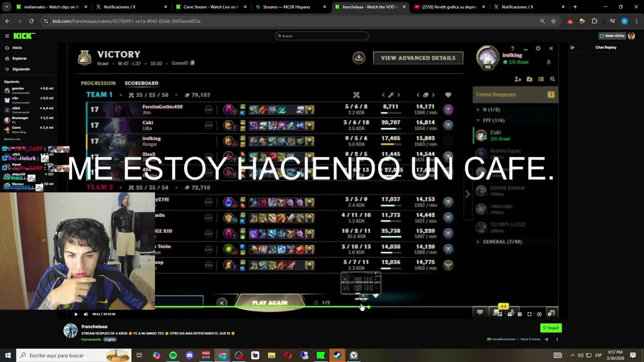The image size is (644, 362).
Task: Click VIEW ADVANCED DETAILS in the video
Action: 418,58
